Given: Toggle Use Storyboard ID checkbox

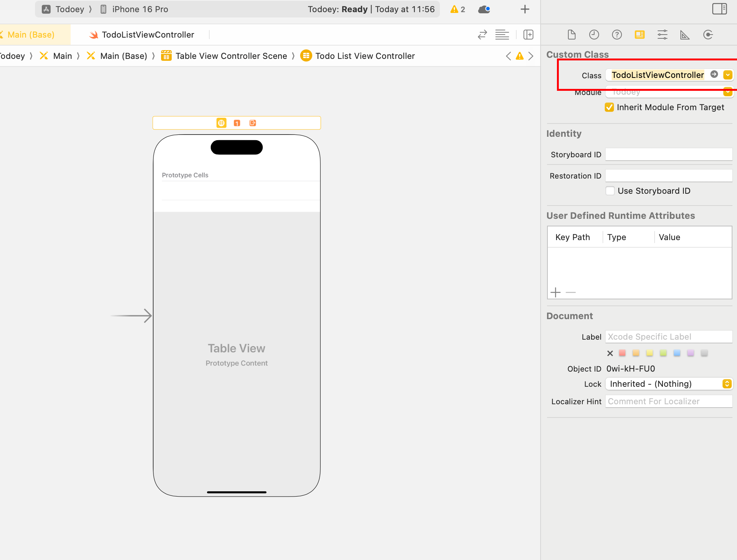Looking at the screenshot, I should click(610, 191).
